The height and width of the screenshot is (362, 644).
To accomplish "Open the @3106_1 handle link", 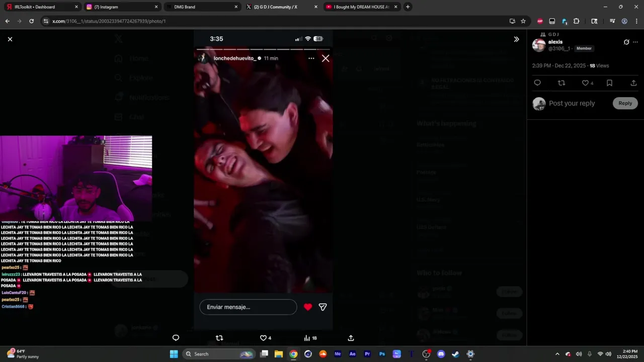I will tap(559, 48).
